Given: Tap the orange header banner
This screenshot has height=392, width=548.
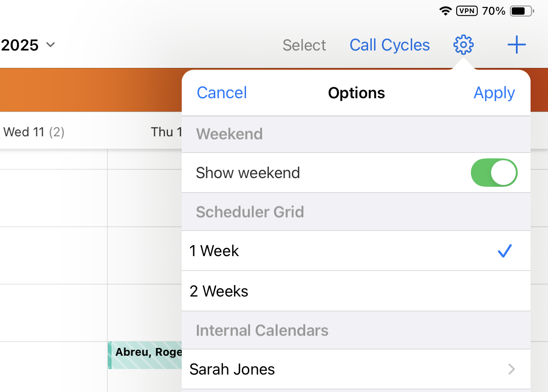Looking at the screenshot, I should tap(91, 90).
